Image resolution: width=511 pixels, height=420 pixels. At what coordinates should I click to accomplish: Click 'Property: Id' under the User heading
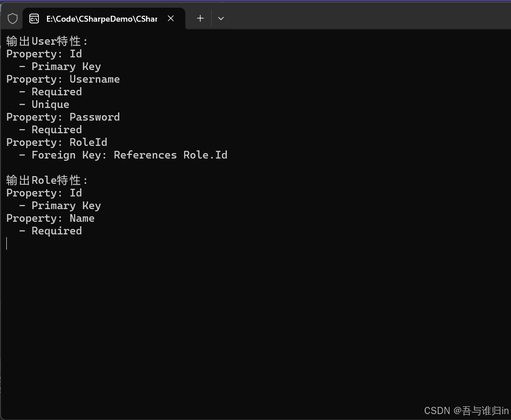44,54
